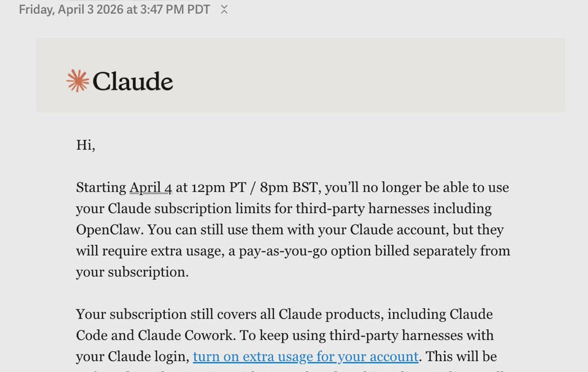Collapse the timestamp header line
This screenshot has width=588, height=372.
pos(223,9)
